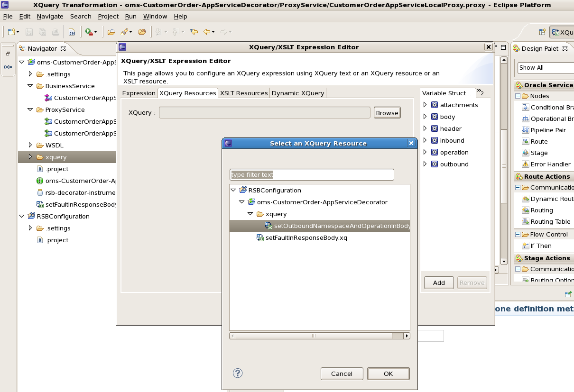Click the Design Palette view tab
The width and height of the screenshot is (574, 392).
539,48
